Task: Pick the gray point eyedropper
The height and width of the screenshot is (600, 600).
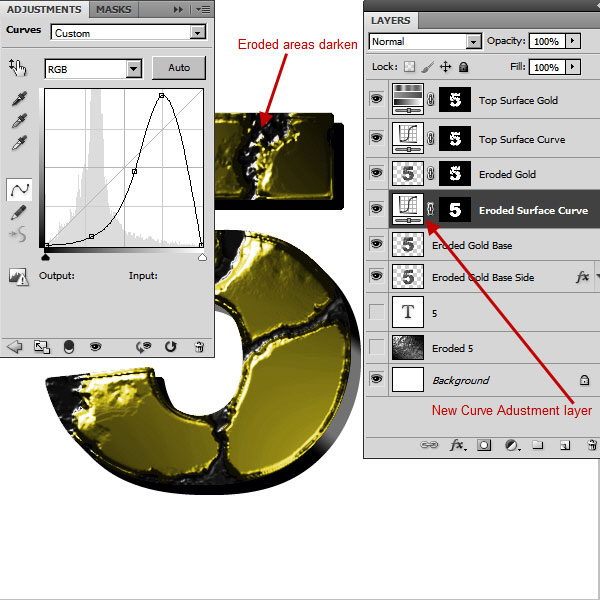Action: point(19,121)
